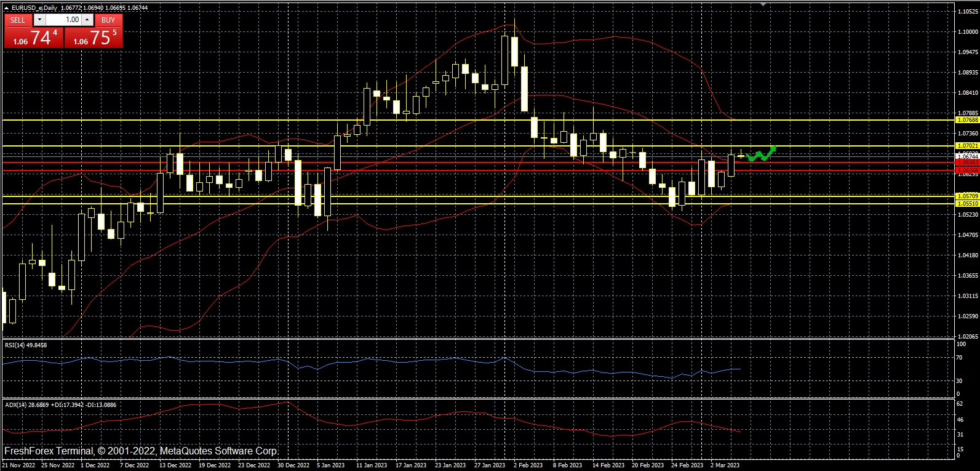The width and height of the screenshot is (980, 471).
Task: Click the 2 Feb 2023 date on time axis
Action: tap(528, 465)
